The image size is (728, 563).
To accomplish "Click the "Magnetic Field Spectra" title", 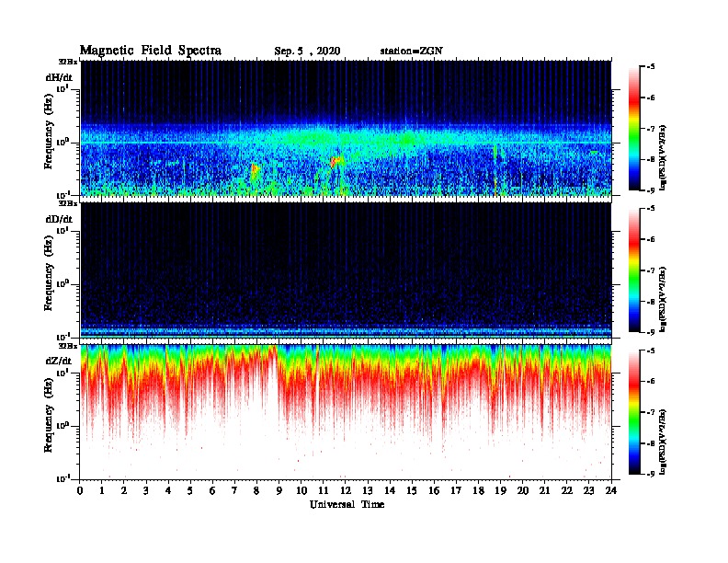I will pyautogui.click(x=151, y=51).
